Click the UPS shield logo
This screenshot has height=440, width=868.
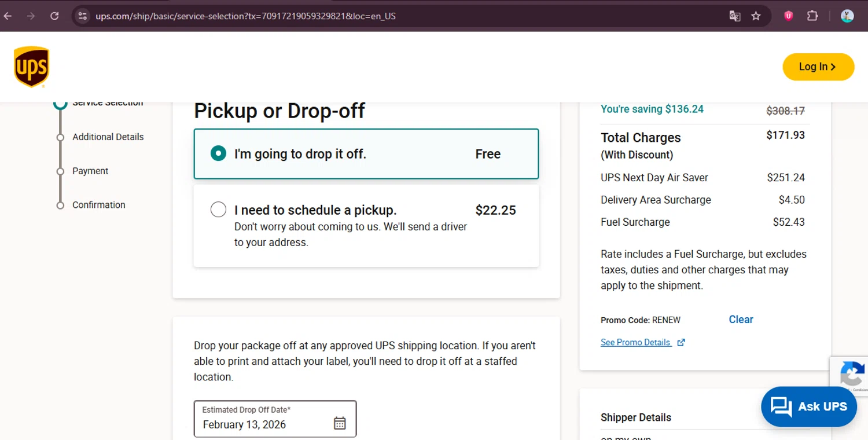(x=31, y=67)
